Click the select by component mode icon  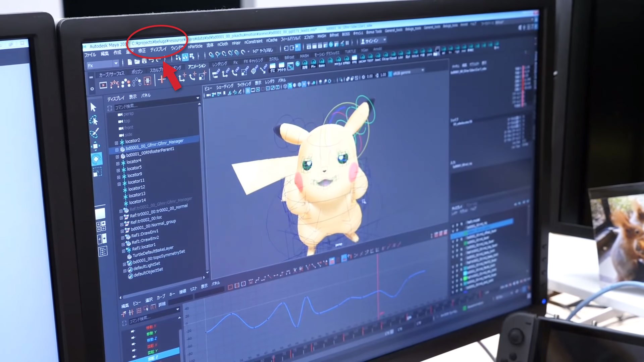(x=192, y=56)
